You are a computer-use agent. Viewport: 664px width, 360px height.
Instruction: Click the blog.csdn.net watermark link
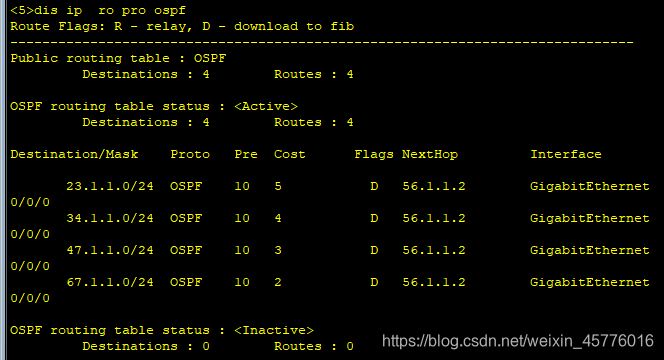coord(518,341)
